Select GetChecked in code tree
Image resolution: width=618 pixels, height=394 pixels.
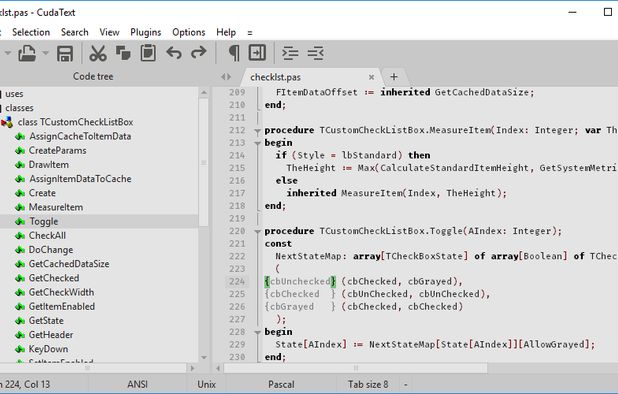click(x=54, y=278)
